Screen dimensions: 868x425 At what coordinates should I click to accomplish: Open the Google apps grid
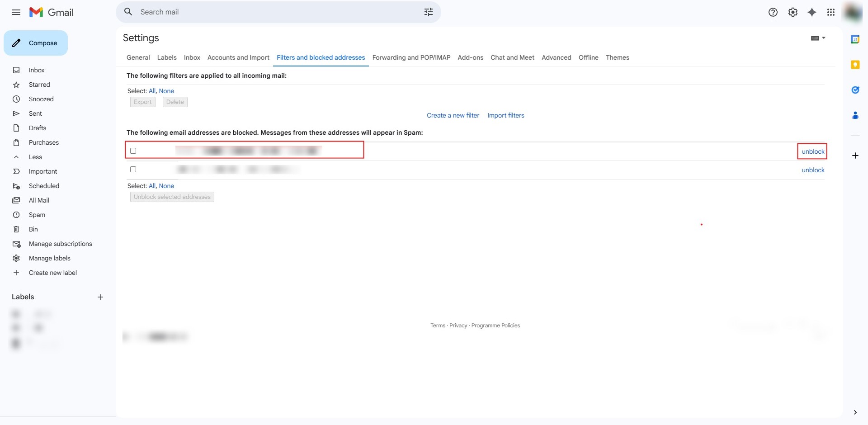831,12
